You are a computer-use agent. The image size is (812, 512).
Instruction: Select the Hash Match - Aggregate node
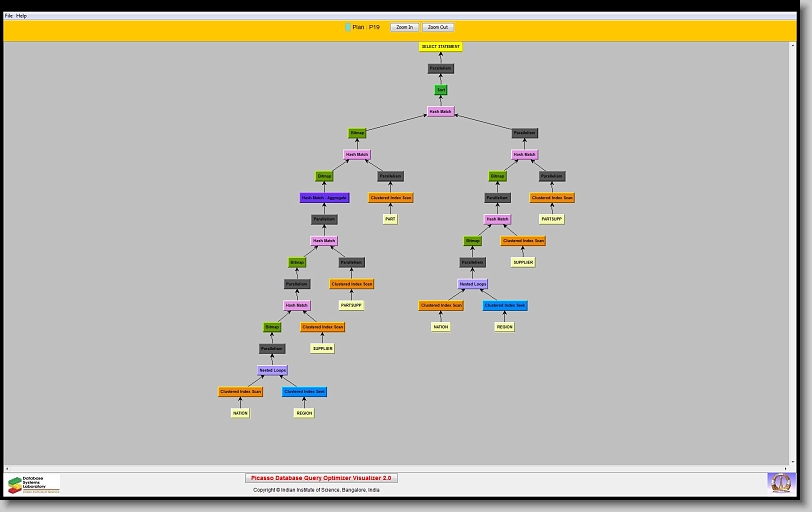point(325,198)
